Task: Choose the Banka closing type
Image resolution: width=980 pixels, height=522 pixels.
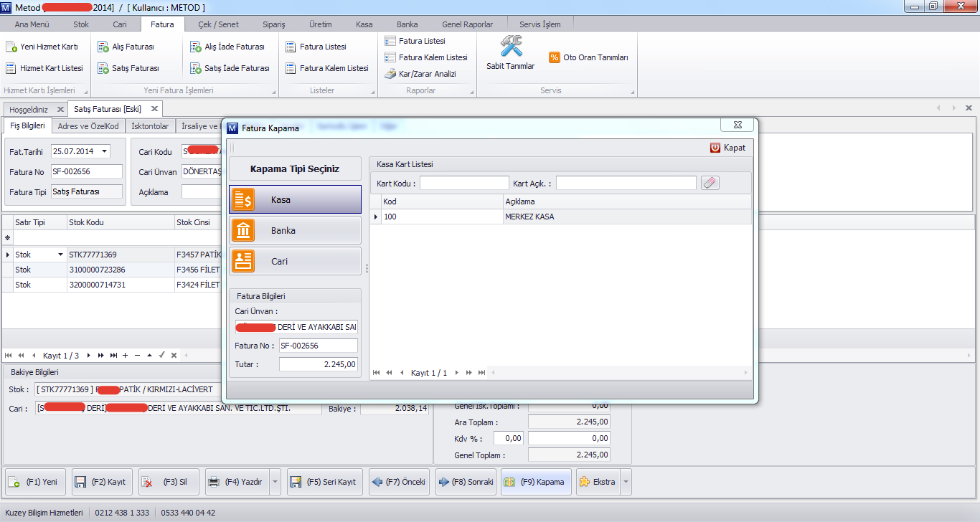Action: [x=295, y=231]
